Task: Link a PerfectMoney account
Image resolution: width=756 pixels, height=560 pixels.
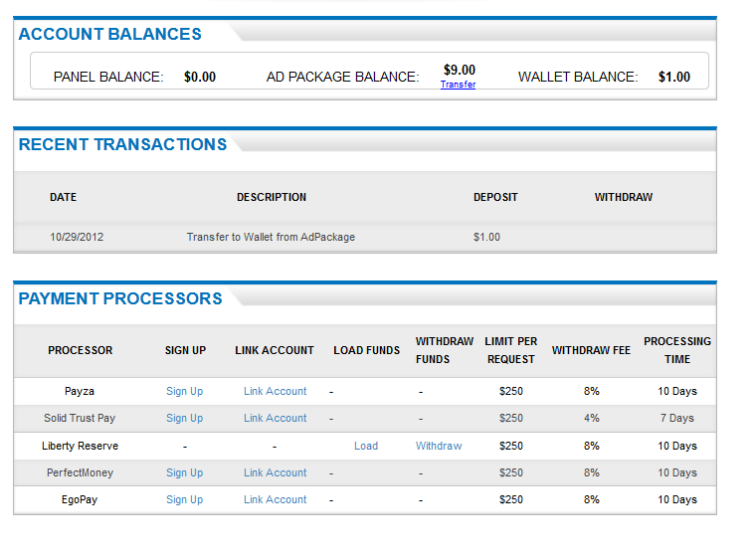Action: pyautogui.click(x=275, y=473)
